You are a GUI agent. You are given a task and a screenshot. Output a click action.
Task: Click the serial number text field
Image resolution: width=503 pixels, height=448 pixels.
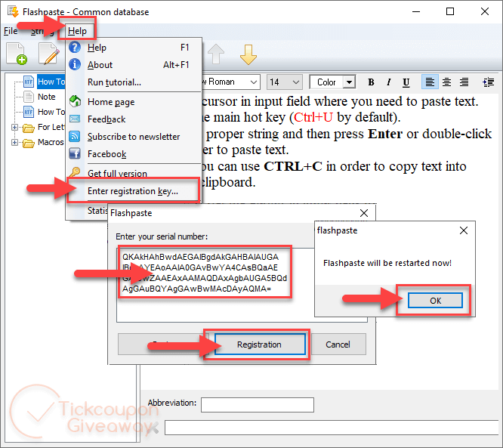click(242, 285)
